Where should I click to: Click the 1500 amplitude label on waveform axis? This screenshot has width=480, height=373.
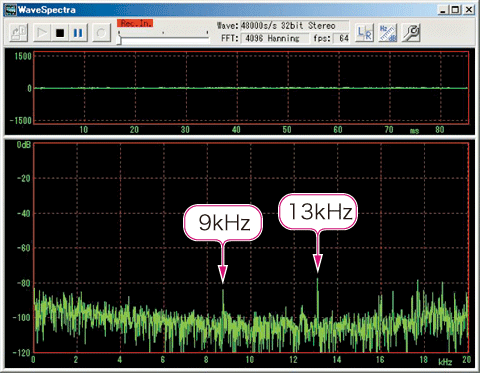tap(23, 56)
